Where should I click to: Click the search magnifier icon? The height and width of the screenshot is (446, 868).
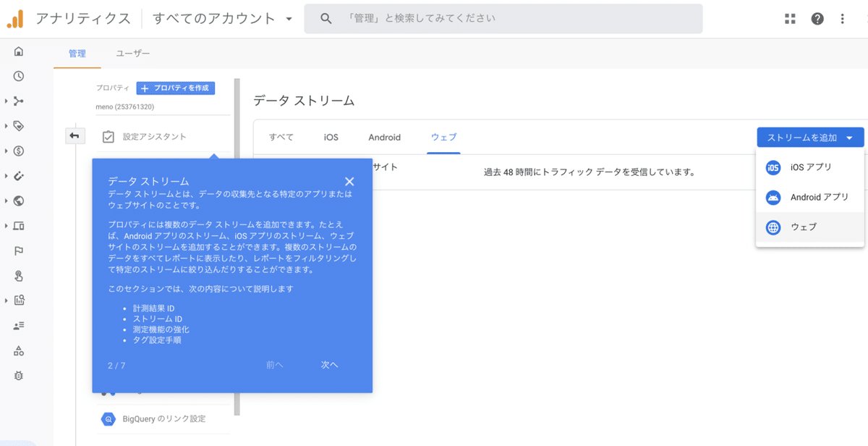325,19
